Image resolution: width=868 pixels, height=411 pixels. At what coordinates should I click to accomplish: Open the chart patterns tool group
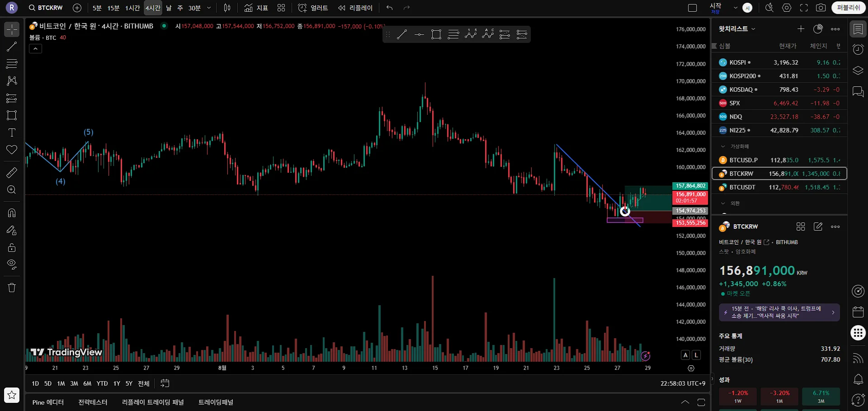pyautogui.click(x=12, y=81)
